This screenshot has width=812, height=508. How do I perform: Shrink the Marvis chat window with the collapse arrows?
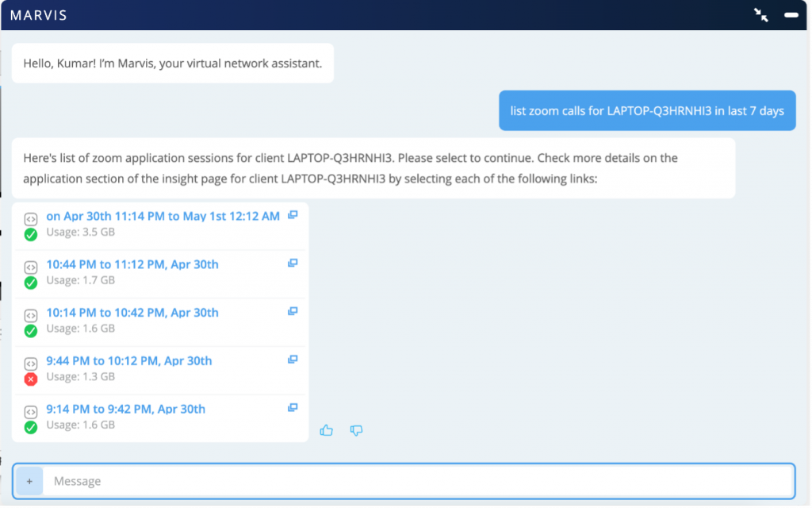(761, 15)
